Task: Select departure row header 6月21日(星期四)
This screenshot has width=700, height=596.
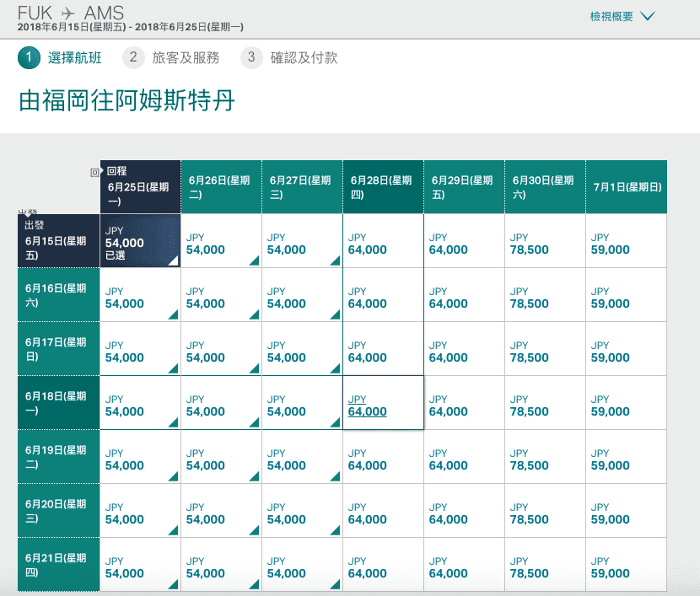Action: click(58, 565)
